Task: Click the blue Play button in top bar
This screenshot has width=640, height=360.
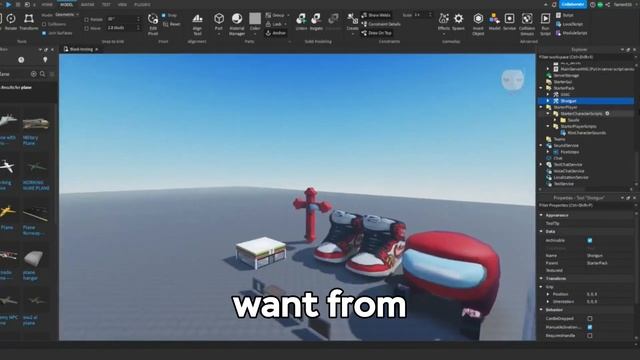Action: pos(8,4)
